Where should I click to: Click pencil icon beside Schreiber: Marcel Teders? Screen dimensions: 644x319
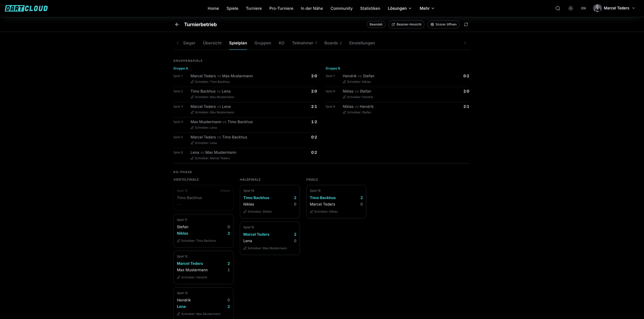(x=192, y=158)
